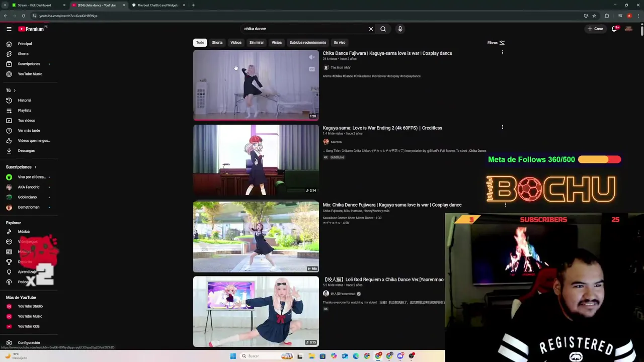Click the Crear button
The image size is (644, 362).
(595, 29)
